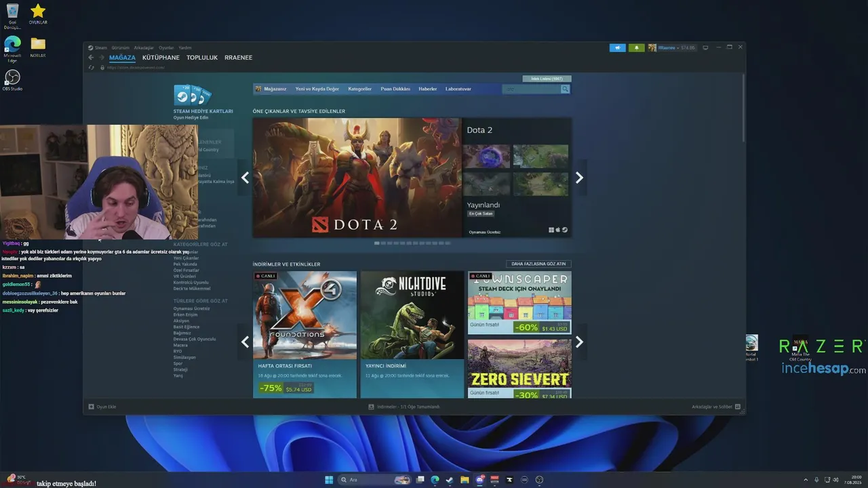Expand Kategoriler menu
Image resolution: width=868 pixels, height=488 pixels.
[359, 89]
